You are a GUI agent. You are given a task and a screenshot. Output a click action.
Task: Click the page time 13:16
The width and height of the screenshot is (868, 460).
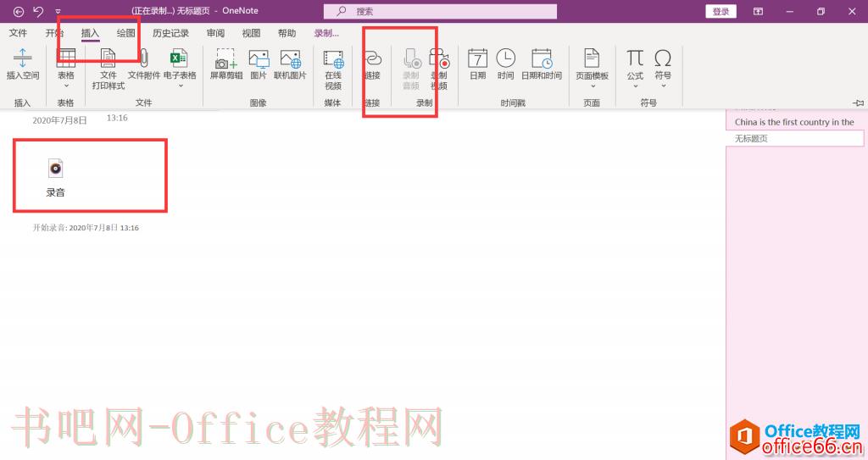pyautogui.click(x=117, y=118)
